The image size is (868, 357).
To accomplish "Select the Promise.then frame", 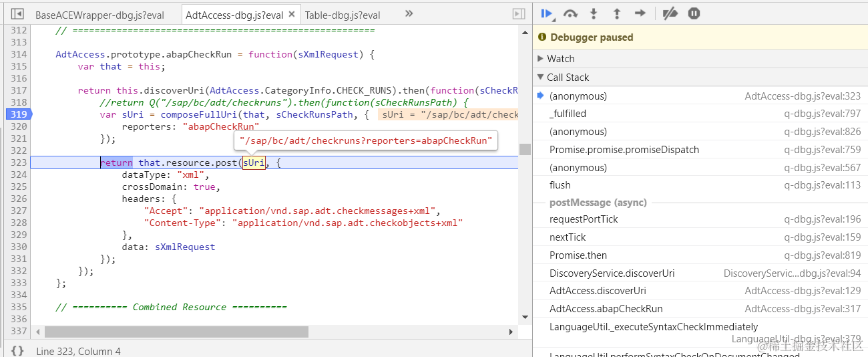I will (x=699, y=255).
